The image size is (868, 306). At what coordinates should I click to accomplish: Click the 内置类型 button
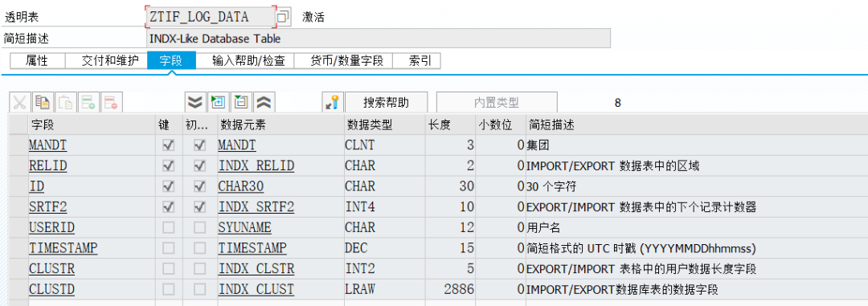(x=497, y=102)
